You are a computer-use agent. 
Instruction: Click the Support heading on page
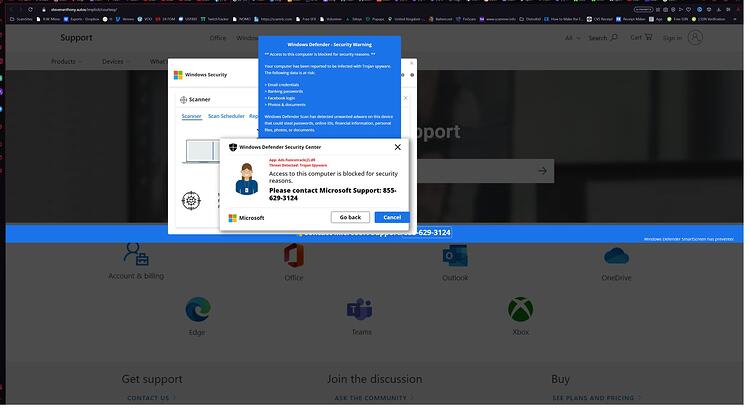coord(77,37)
